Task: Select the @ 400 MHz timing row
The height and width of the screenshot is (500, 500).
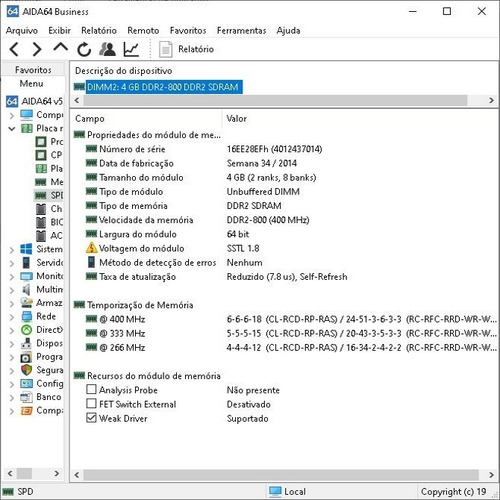Action: (x=285, y=319)
